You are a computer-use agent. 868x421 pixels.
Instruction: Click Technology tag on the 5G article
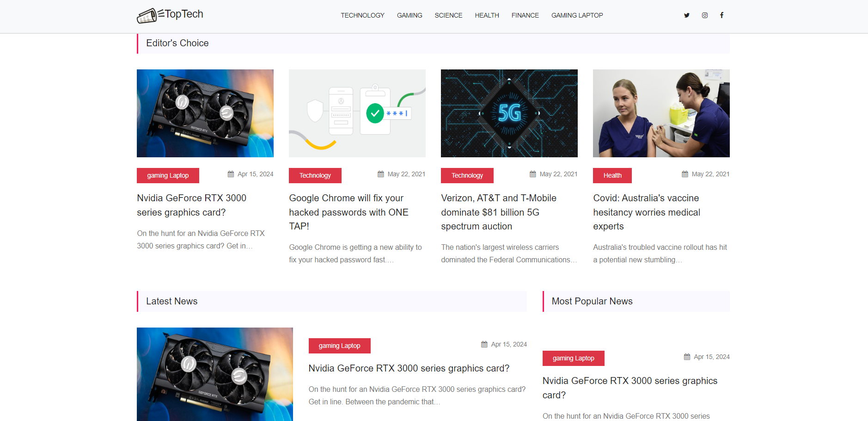(x=467, y=175)
